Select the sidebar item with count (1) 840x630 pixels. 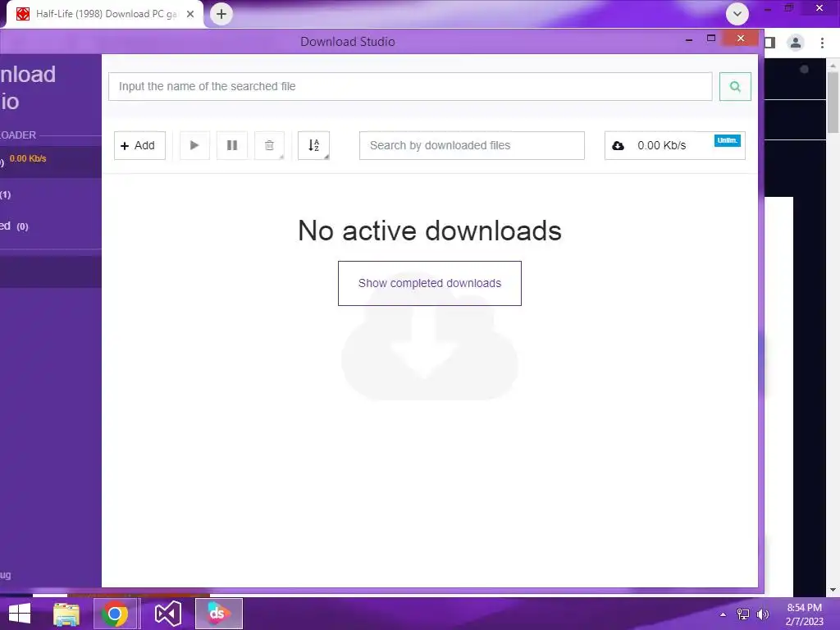50,194
